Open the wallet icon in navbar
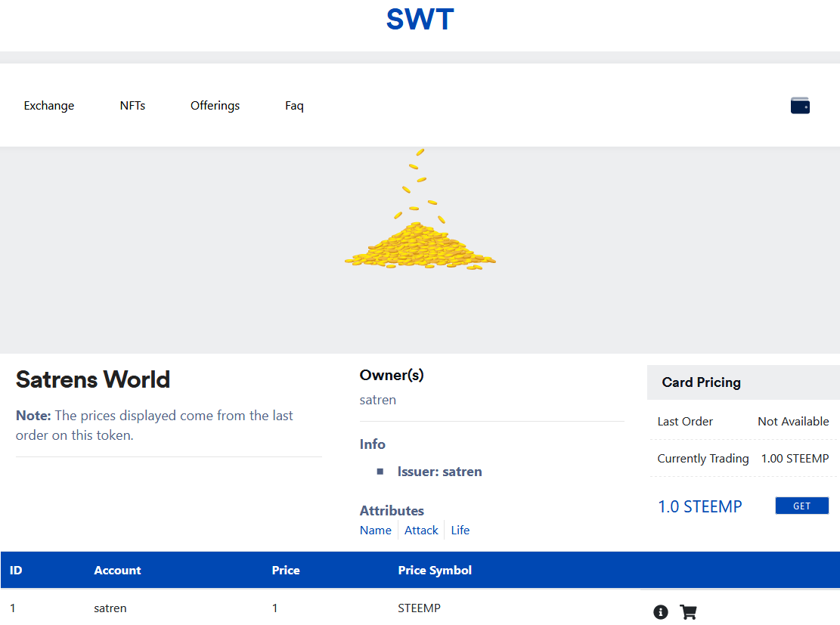This screenshot has width=840, height=625. pyautogui.click(x=800, y=106)
